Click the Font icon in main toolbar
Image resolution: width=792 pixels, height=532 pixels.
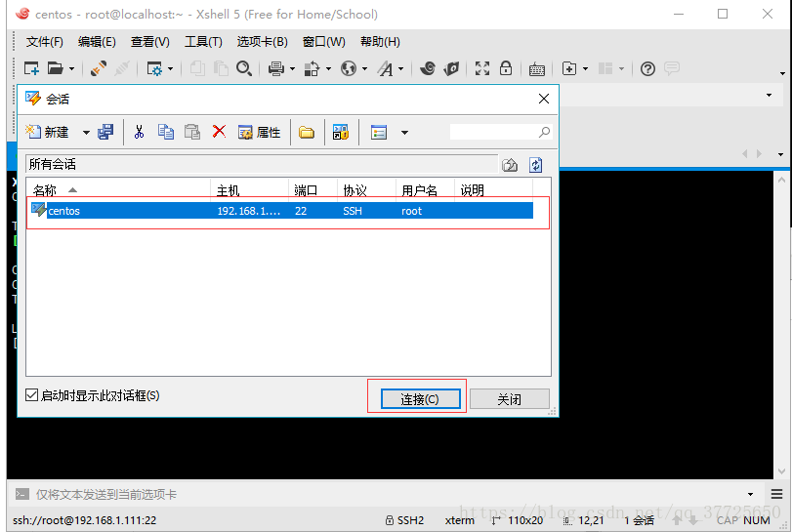click(x=386, y=68)
